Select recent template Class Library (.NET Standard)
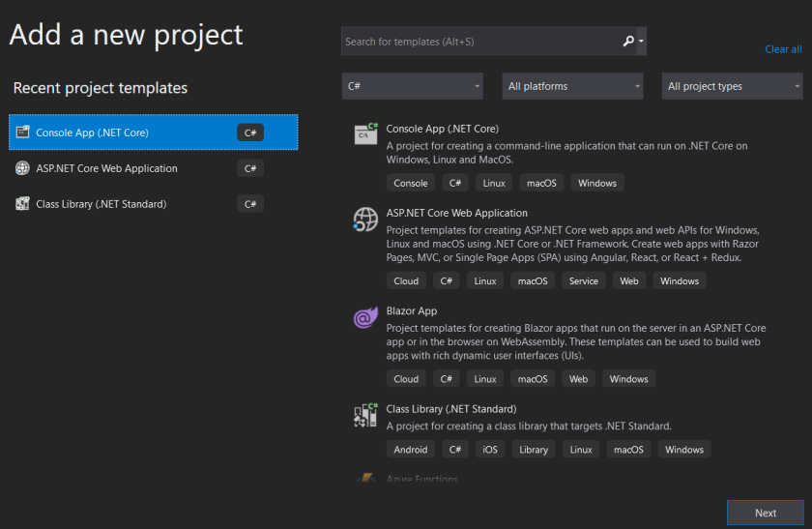Screen dimensions: 812x529 pyautogui.click(x=154, y=204)
